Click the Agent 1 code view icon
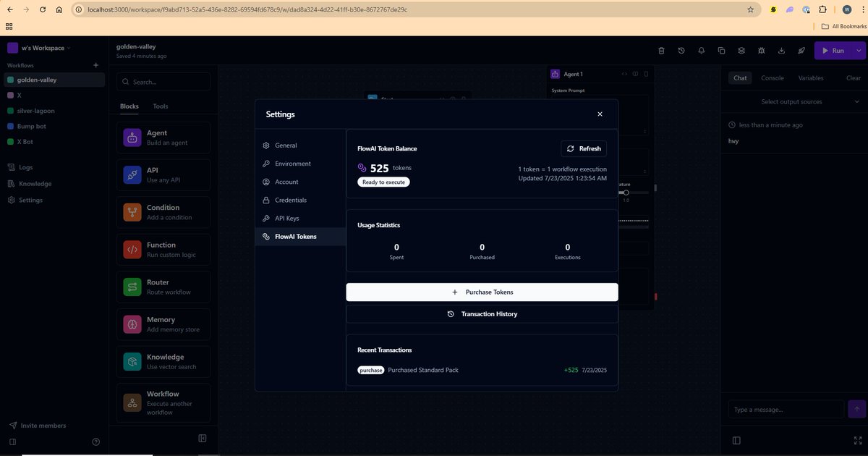The image size is (868, 456). click(x=624, y=74)
